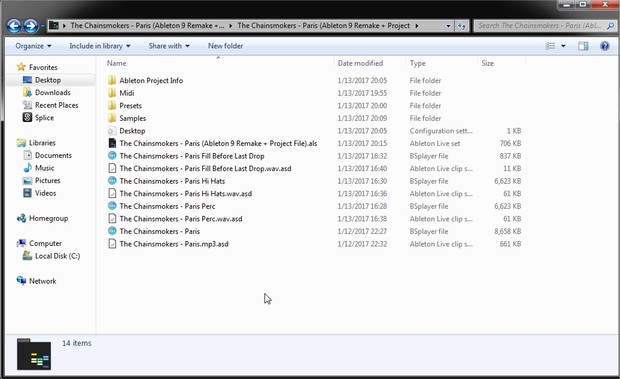
Task: Click 1/12/2017 22:27 date of Paris file
Action: (x=362, y=231)
